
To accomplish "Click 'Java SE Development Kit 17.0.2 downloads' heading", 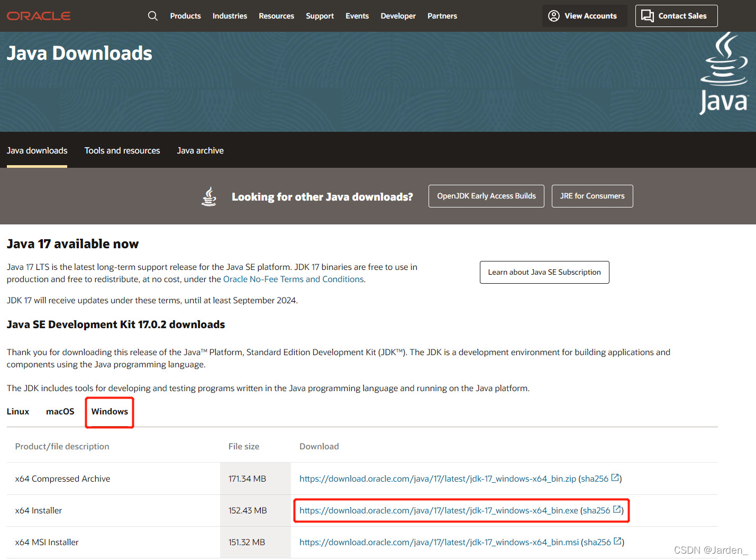I will [116, 324].
